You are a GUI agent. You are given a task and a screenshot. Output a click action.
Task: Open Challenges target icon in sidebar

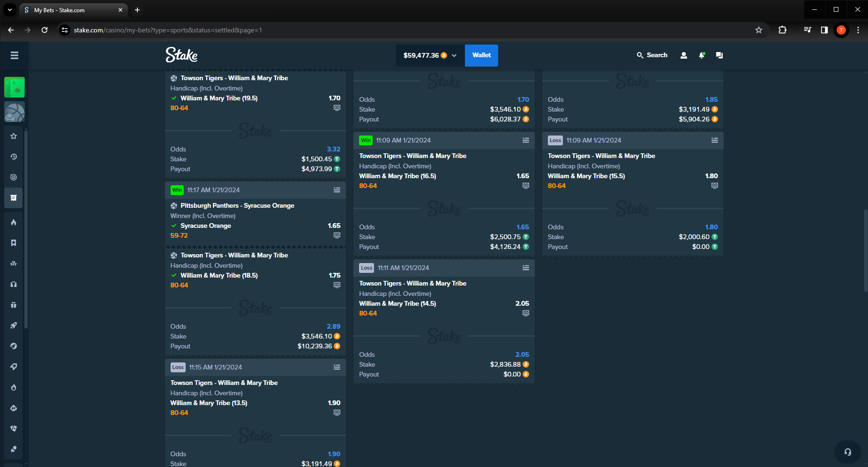tap(14, 177)
